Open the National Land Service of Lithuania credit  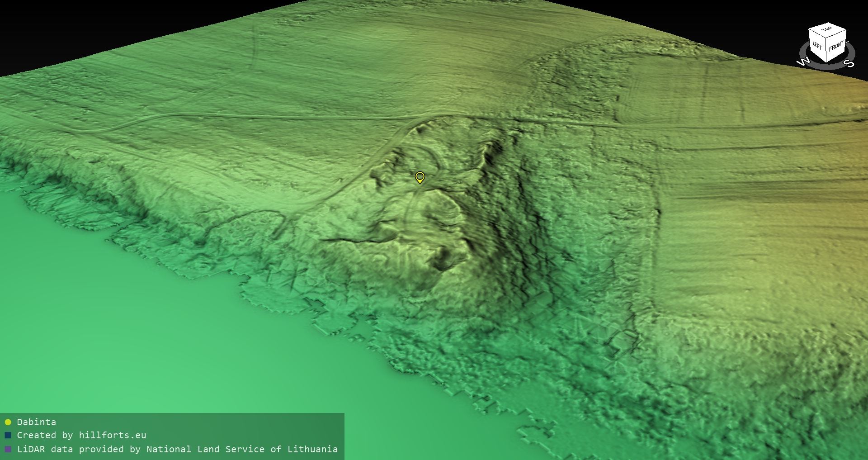242,450
